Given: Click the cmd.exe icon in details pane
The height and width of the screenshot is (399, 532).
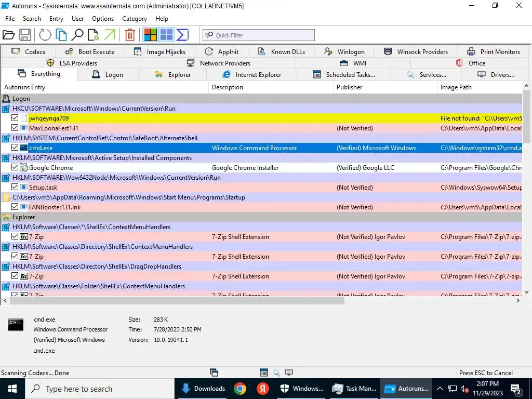Looking at the screenshot, I should (x=16, y=324).
